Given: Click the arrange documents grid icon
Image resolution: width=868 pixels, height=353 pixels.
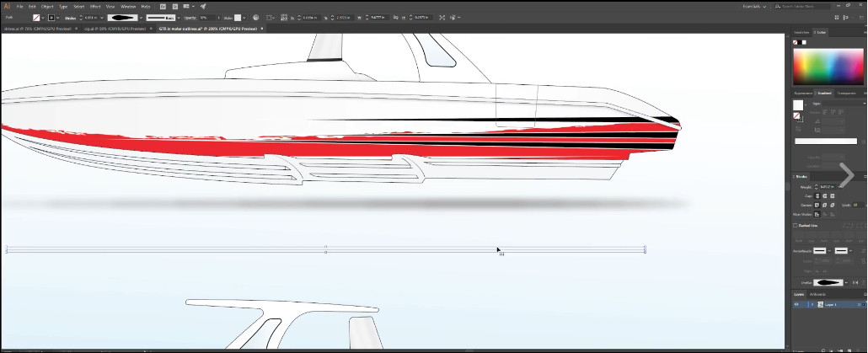Looking at the screenshot, I should (x=187, y=6).
